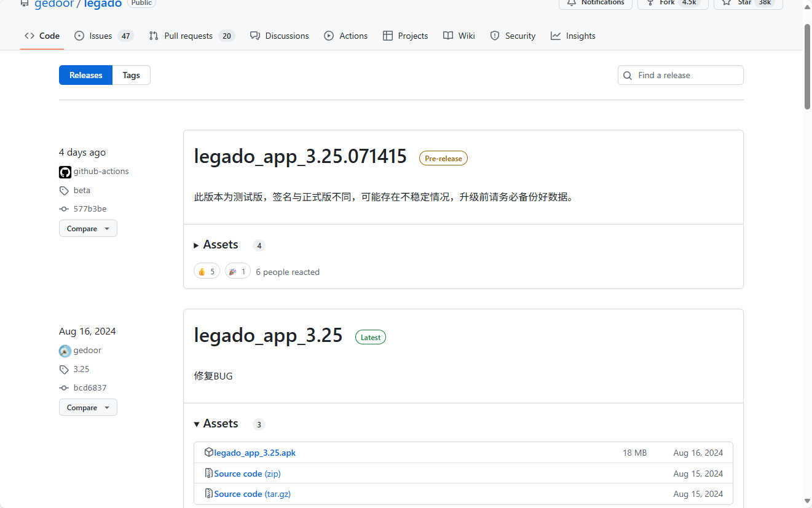
Task: Open the Projects tab
Action: pos(405,36)
